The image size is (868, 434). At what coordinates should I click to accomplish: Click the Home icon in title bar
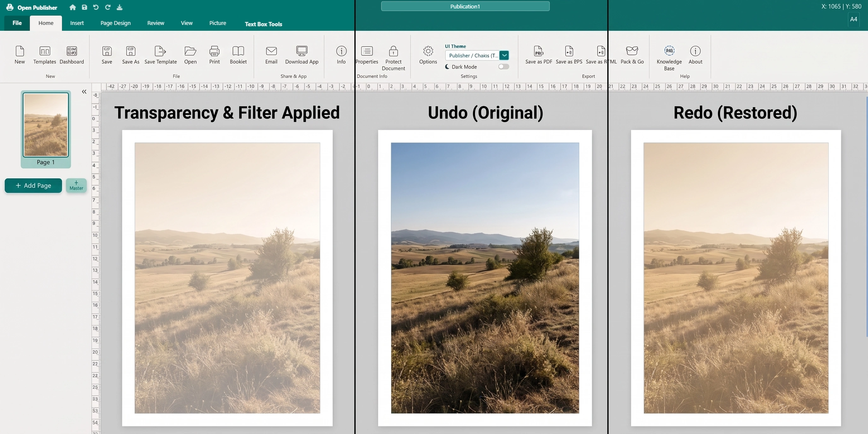point(73,7)
